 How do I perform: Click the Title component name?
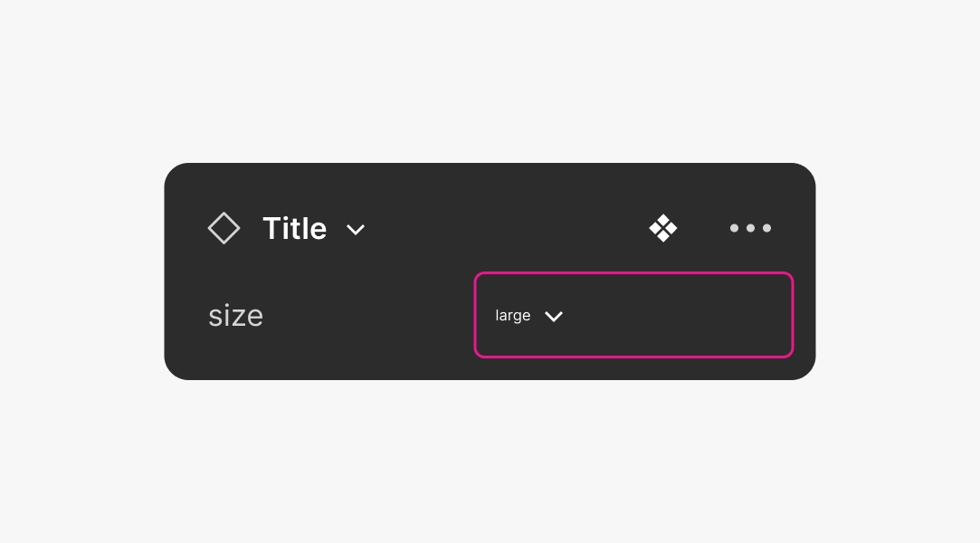[x=294, y=228]
